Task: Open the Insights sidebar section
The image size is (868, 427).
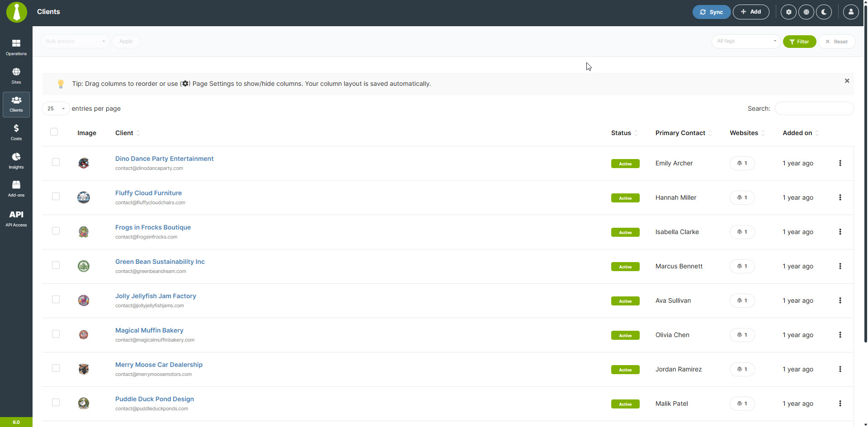Action: 16,160
